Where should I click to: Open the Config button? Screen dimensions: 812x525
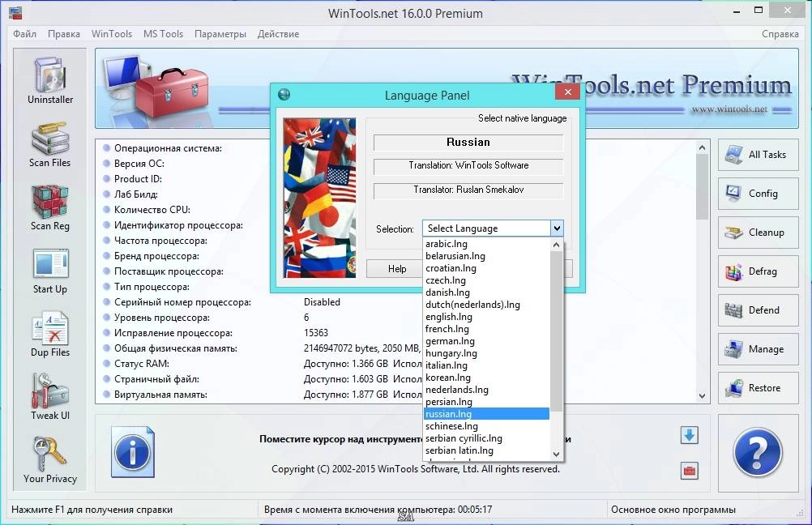[x=759, y=193]
